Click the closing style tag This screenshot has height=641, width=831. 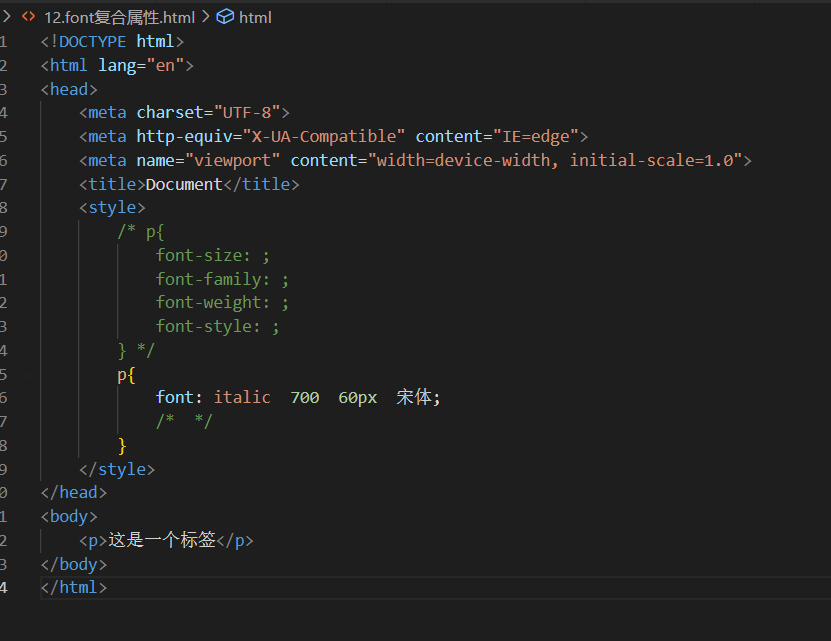[x=117, y=469]
